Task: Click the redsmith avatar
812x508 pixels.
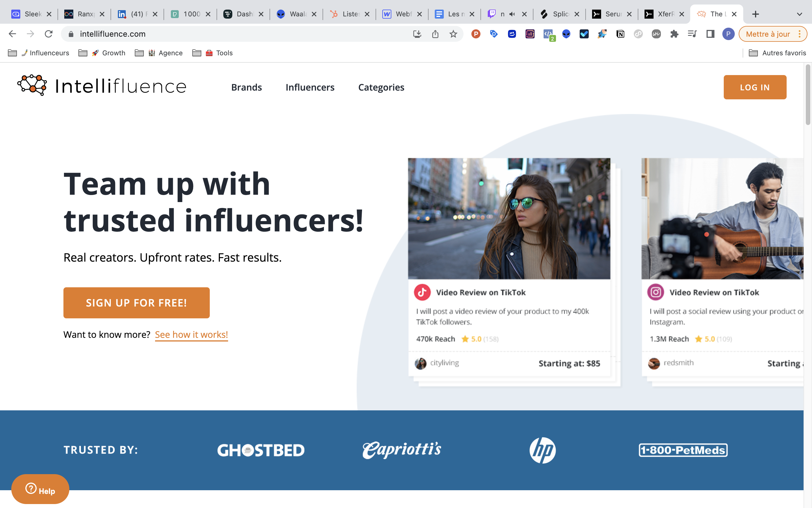Action: pyautogui.click(x=654, y=363)
